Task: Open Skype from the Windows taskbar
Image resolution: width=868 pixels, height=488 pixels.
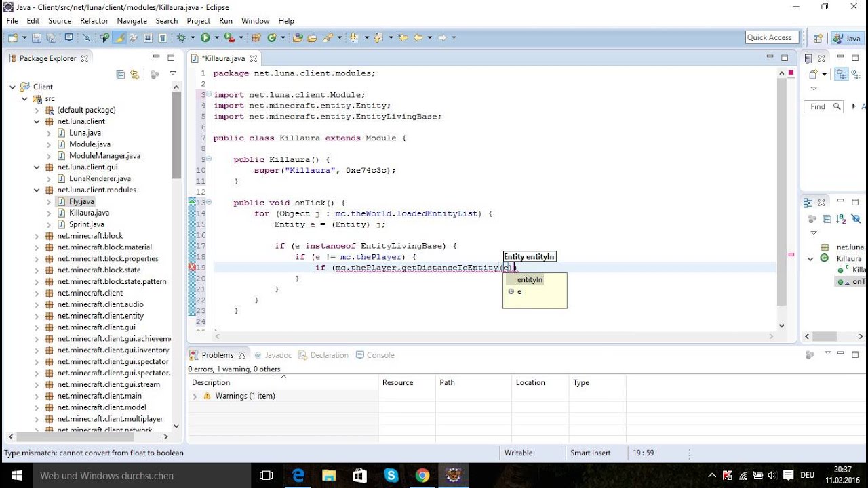Action: point(391,475)
